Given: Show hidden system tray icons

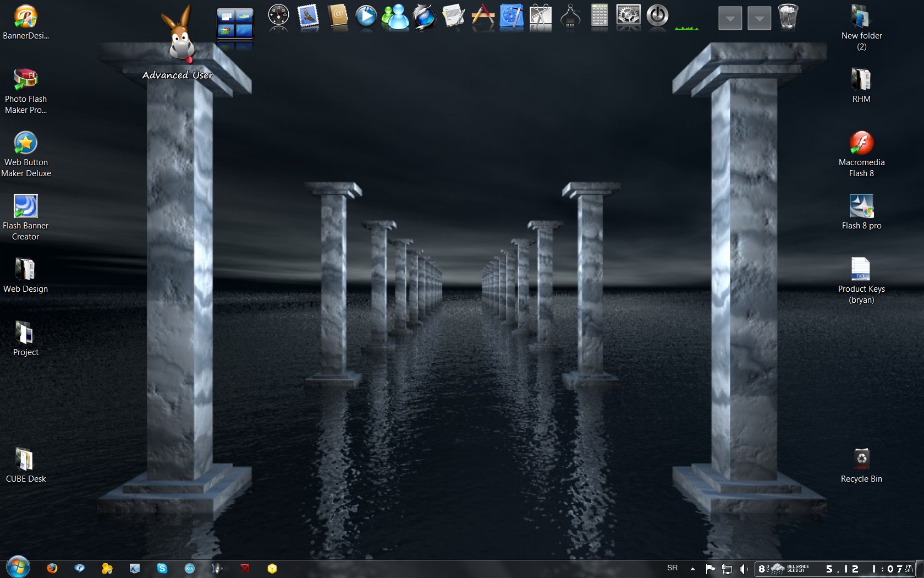Looking at the screenshot, I should coord(692,569).
